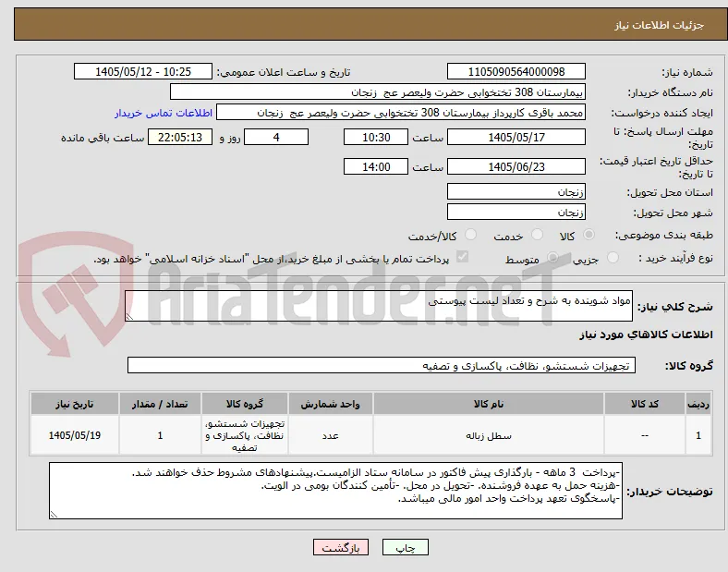
Task: Select the کالا radio button
Action: coord(588,235)
